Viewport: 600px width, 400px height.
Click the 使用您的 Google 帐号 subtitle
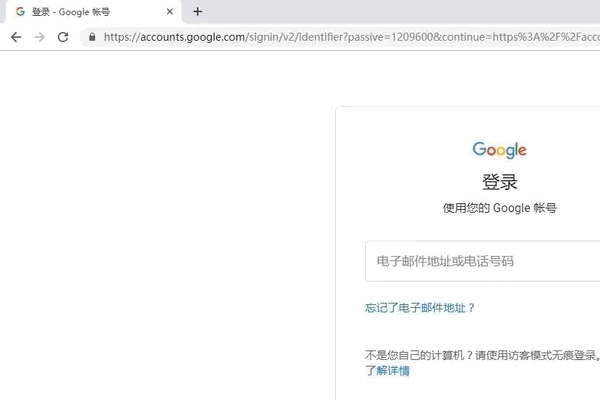click(499, 208)
